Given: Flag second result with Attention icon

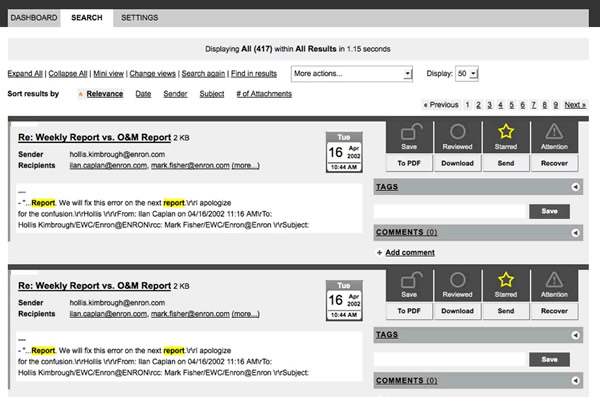Looking at the screenshot, I should tap(554, 285).
